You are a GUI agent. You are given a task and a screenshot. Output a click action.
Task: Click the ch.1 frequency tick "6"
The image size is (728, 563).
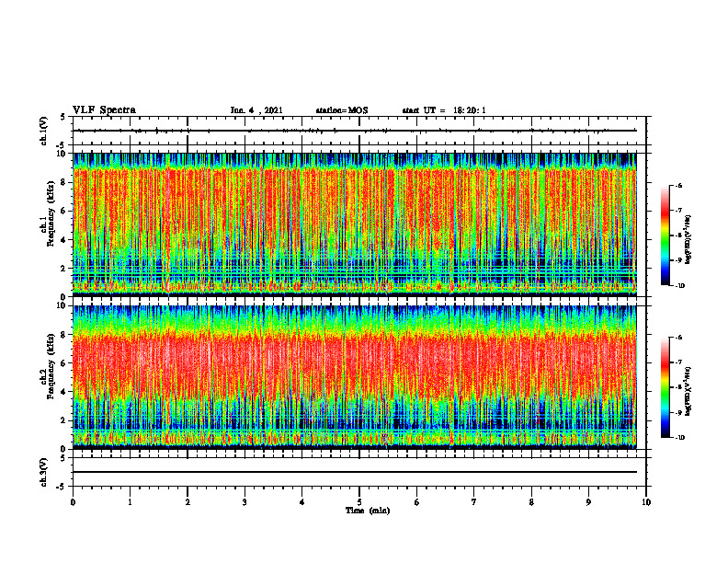(x=64, y=211)
